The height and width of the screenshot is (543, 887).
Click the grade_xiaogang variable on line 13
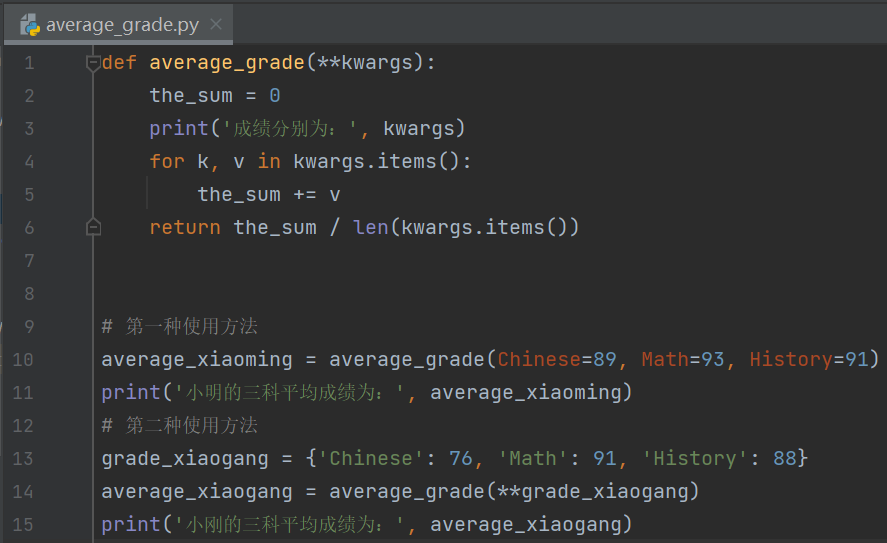coord(185,458)
